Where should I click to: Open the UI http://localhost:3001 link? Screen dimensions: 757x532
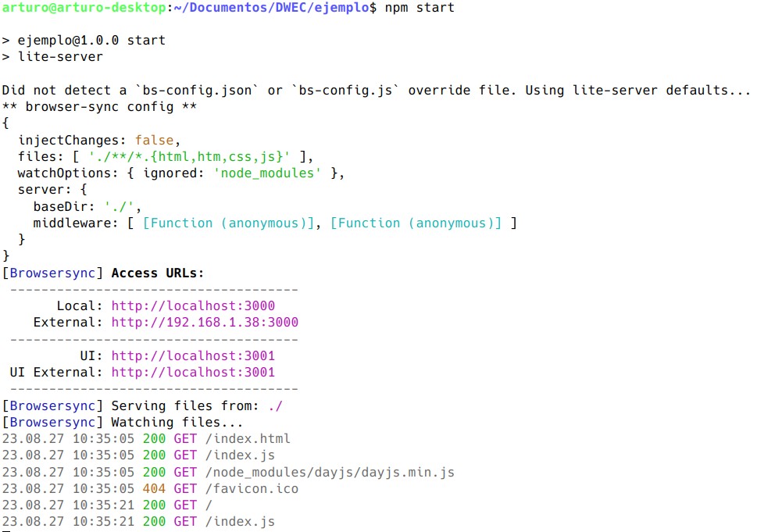click(193, 355)
